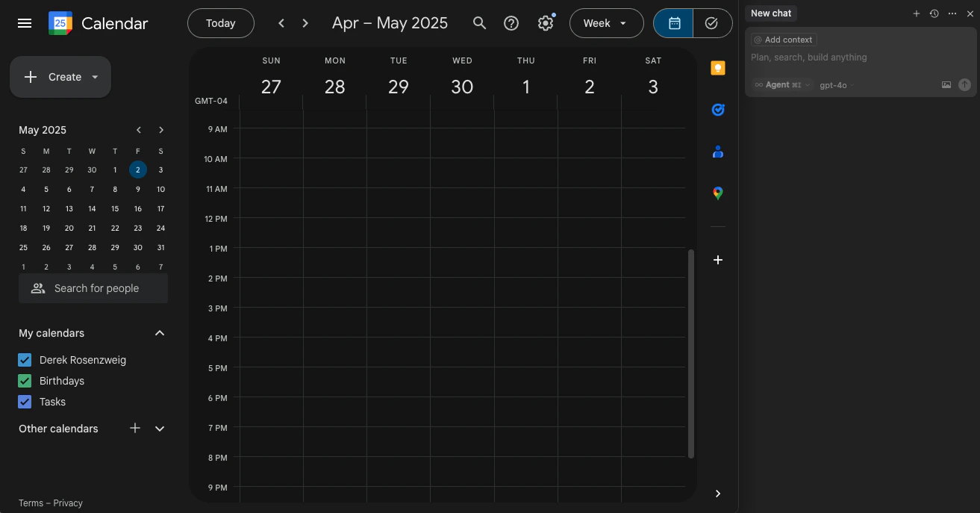Open the Tasks side panel
This screenshot has width=980, height=513.
pos(717,109)
